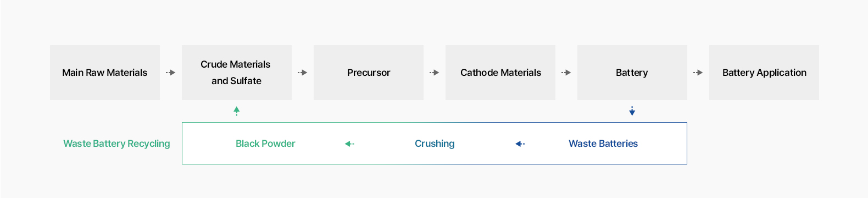Click the Crushing step label
Image resolution: width=868 pixels, height=198 pixels.
[435, 144]
